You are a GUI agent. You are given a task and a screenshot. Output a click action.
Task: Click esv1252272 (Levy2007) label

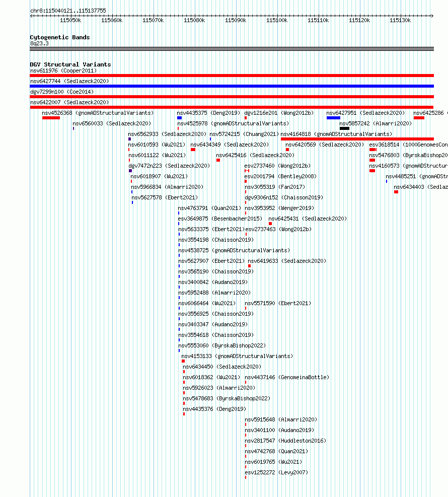276,473
